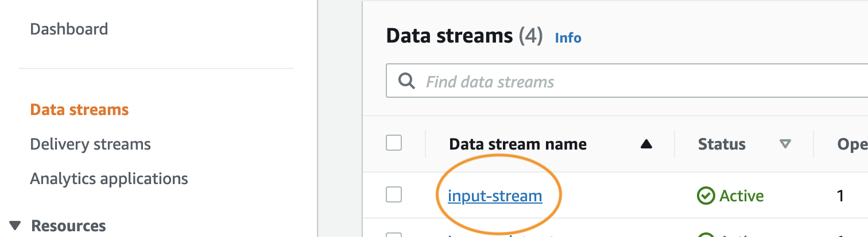Select Data streams in the sidebar

point(79,109)
